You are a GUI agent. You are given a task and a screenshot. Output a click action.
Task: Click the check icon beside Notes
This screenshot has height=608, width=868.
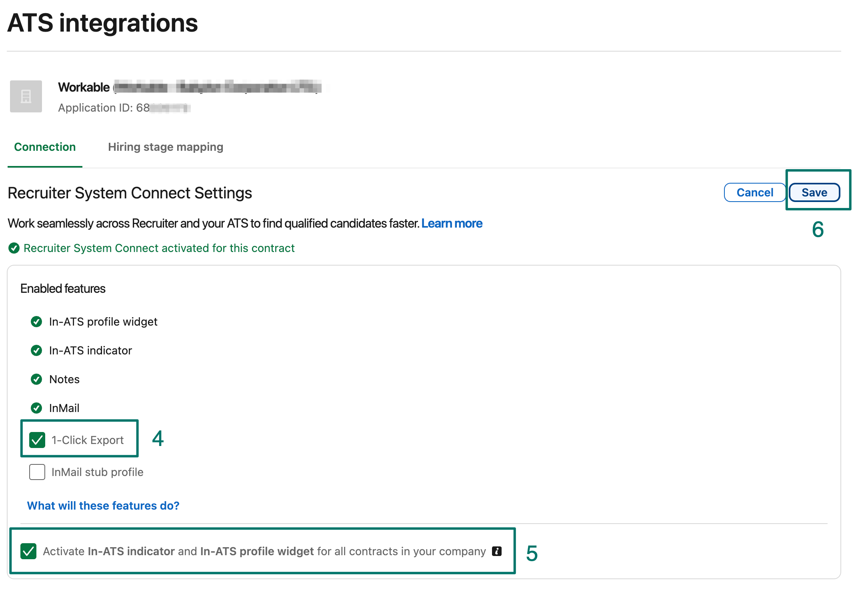(x=36, y=379)
